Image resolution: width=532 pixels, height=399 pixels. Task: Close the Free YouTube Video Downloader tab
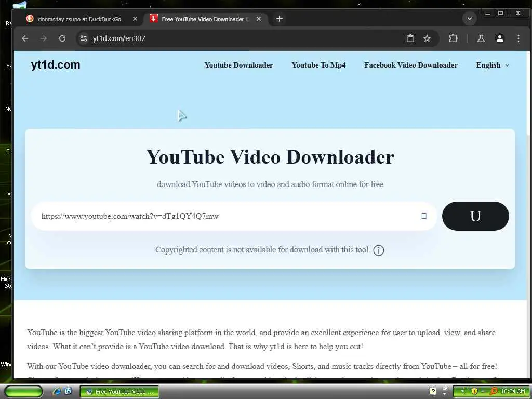pyautogui.click(x=259, y=19)
